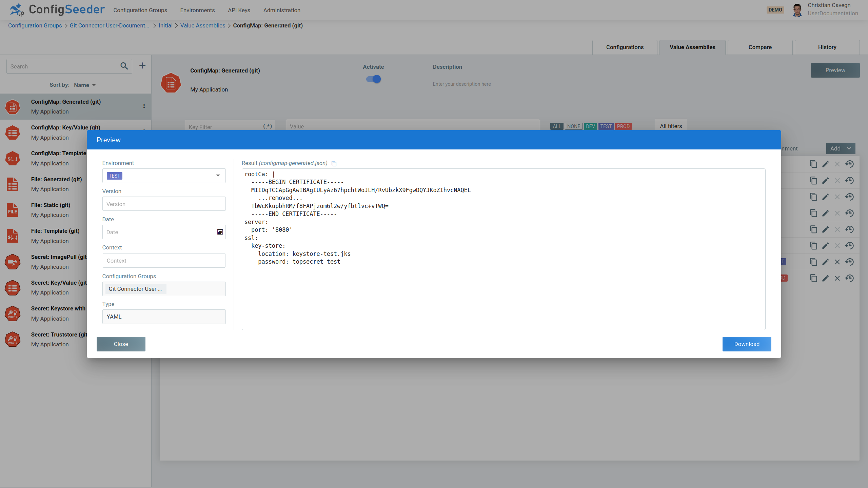Select the TEST environment filter badge

[x=606, y=126]
